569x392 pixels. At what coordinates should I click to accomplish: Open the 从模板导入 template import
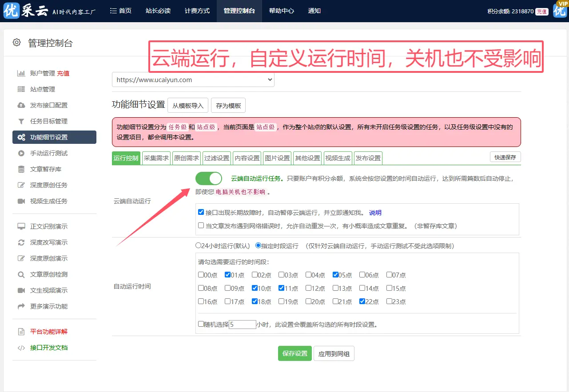(187, 106)
